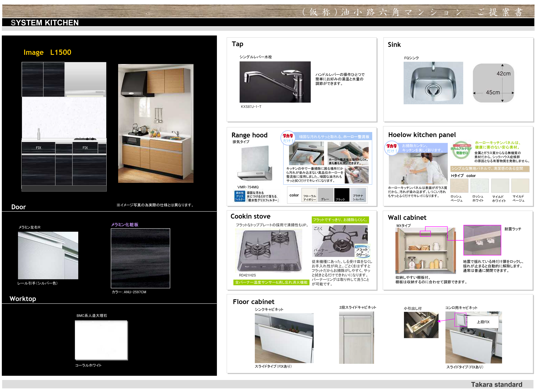Select the マイルドホワイト panel color swatch
Viewport: 538px width, 392px height.
500,186
